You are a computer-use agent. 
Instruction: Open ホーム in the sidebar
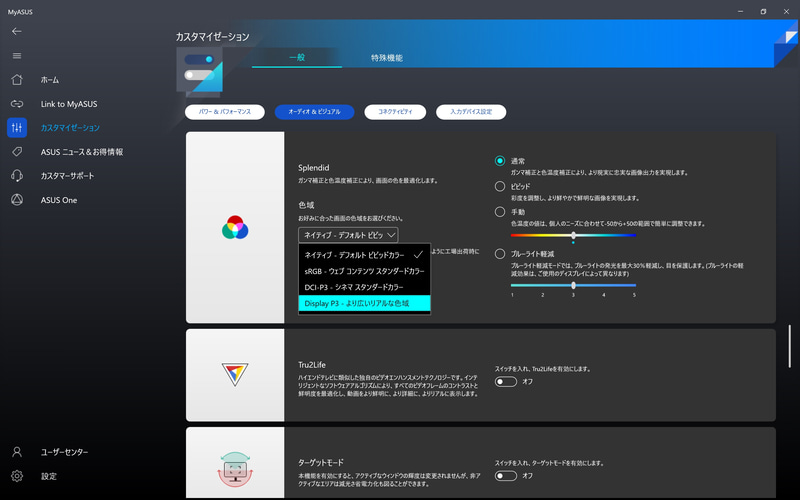tap(49, 80)
